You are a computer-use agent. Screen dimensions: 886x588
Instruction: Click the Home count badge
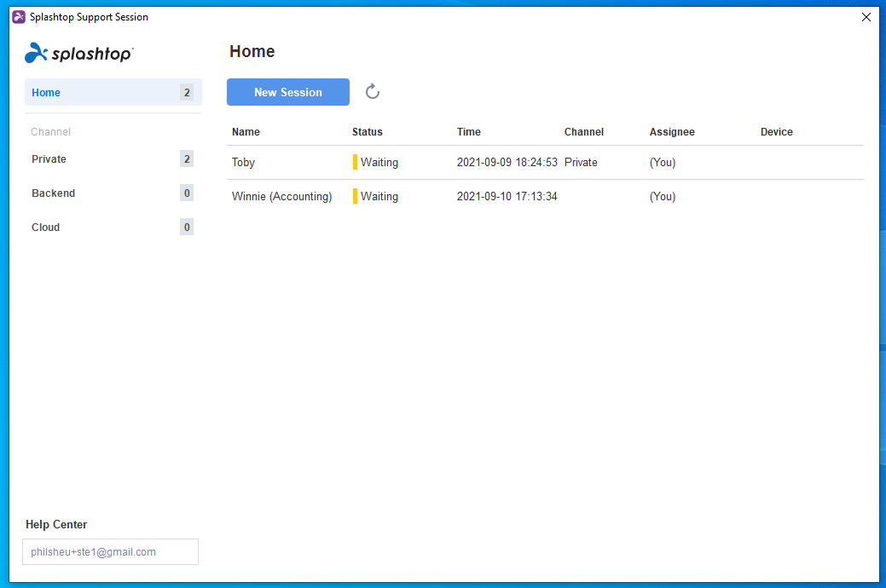tap(187, 92)
